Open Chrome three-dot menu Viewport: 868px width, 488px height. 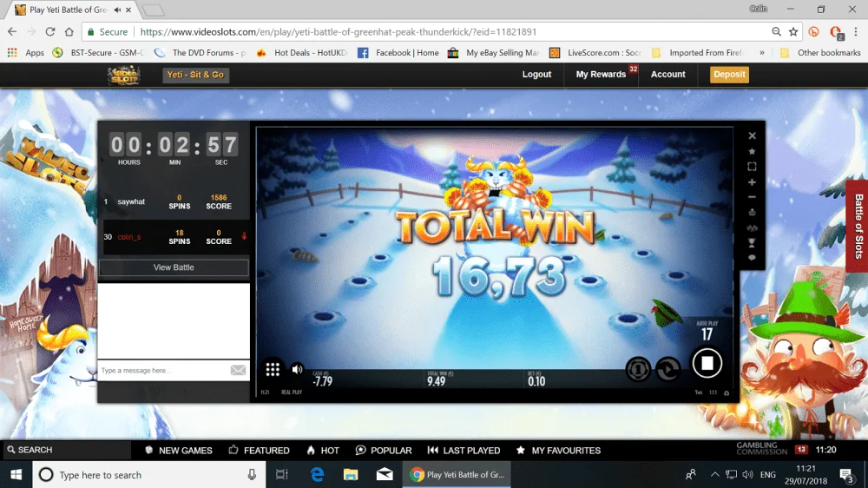tap(856, 32)
